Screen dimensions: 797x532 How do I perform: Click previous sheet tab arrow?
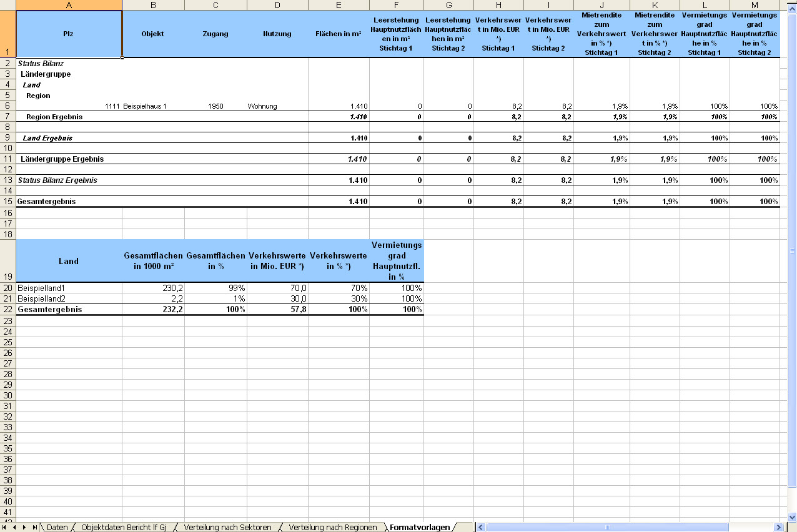pos(15,528)
